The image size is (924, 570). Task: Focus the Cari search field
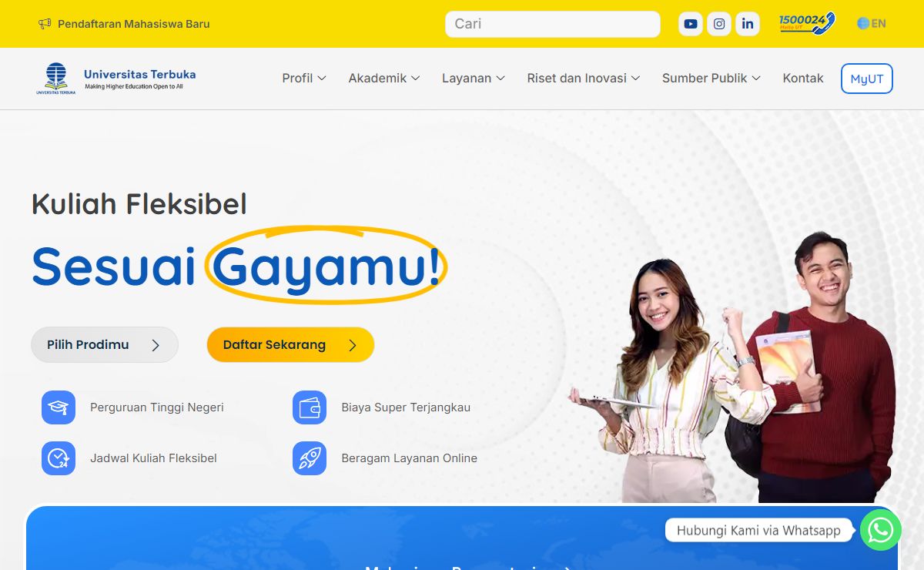pyautogui.click(x=553, y=24)
